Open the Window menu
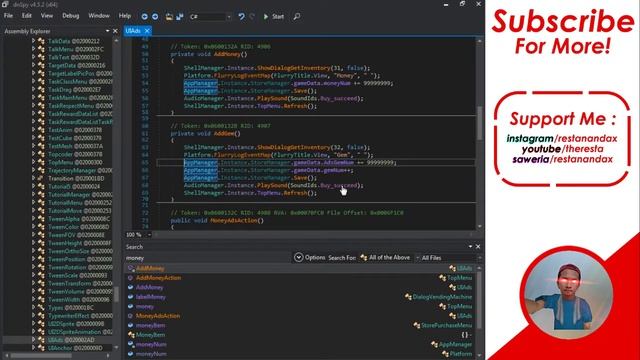Image resolution: width=640 pixels, height=360 pixels. point(99,16)
